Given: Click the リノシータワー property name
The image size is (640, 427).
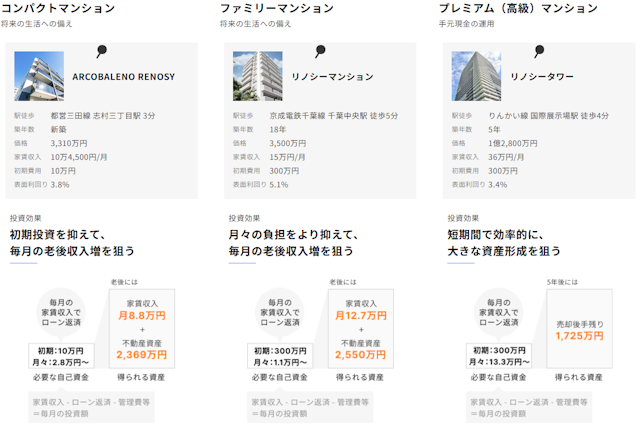Looking at the screenshot, I should (542, 77).
